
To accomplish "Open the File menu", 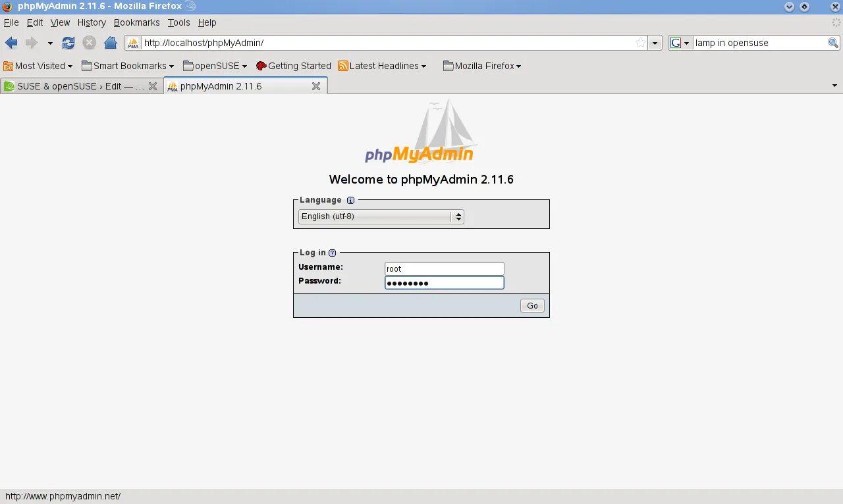I will (x=11, y=22).
